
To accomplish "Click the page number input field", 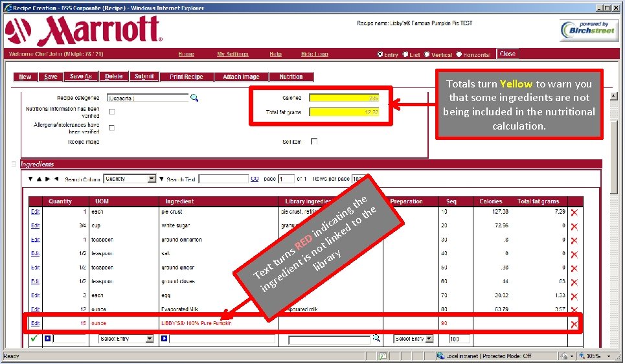I will (x=286, y=179).
